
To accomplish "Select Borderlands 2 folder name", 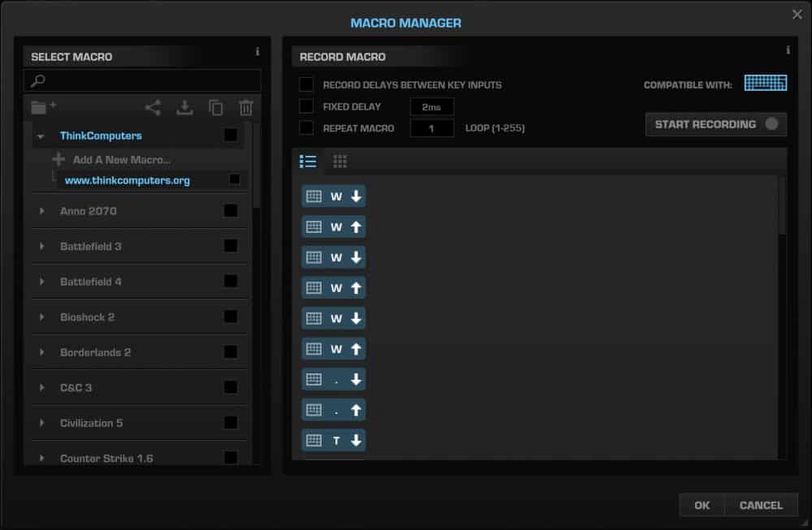I will (95, 352).
